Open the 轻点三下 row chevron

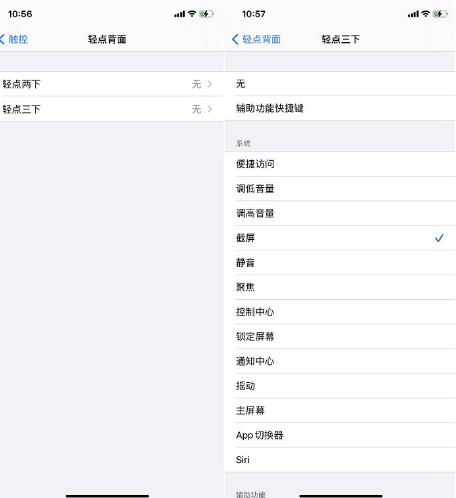pyautogui.click(x=209, y=109)
